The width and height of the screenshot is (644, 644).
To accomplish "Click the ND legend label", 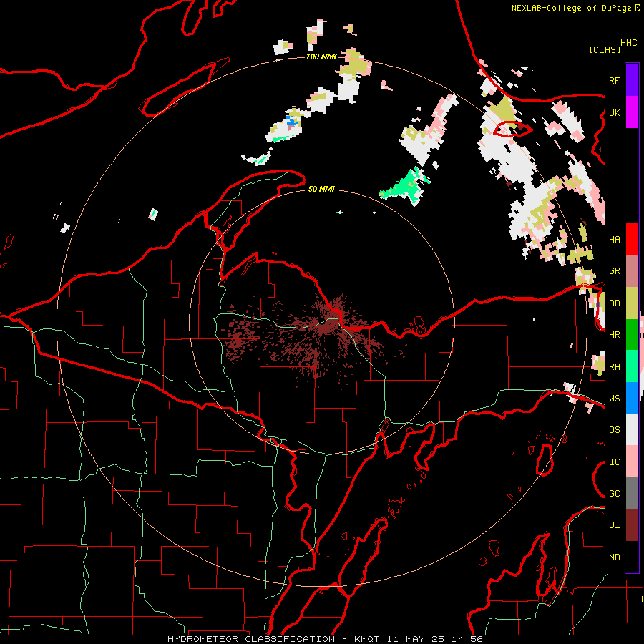I will pos(614,557).
